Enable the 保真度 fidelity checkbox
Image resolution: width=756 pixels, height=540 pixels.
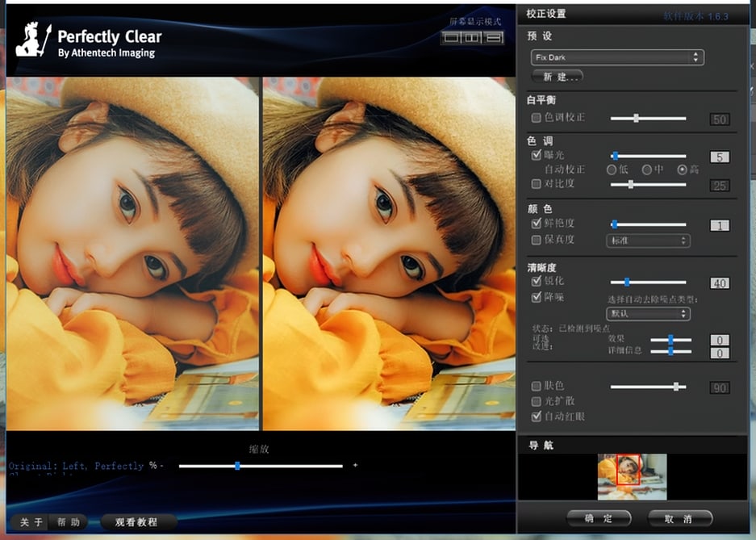coord(536,240)
